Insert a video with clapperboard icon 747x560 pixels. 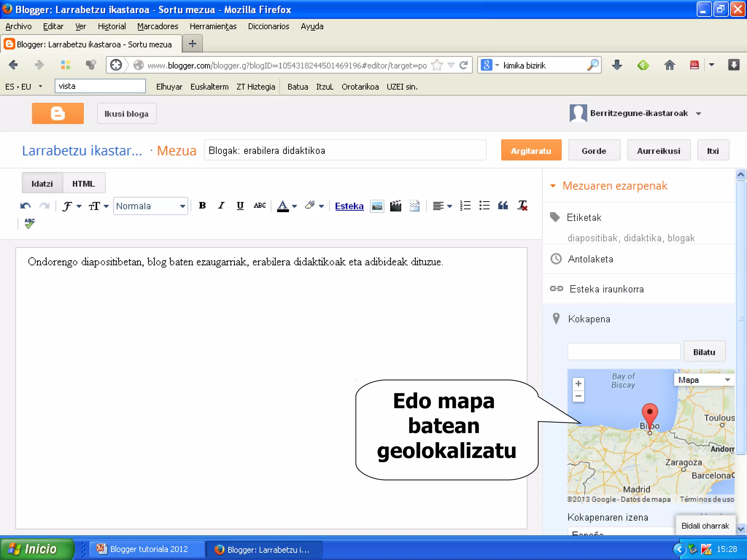coord(395,206)
